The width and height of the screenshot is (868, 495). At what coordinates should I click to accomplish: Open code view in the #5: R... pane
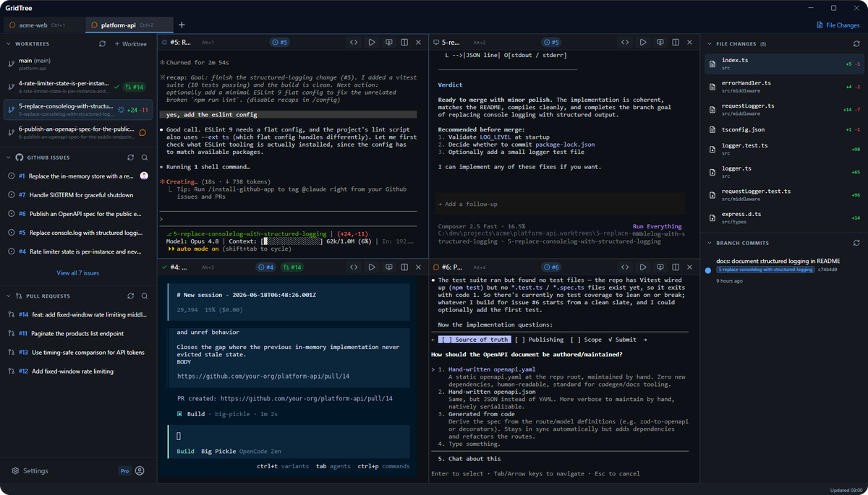354,43
